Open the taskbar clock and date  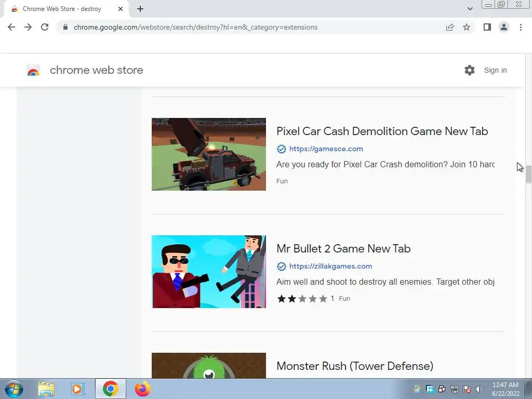click(506, 389)
